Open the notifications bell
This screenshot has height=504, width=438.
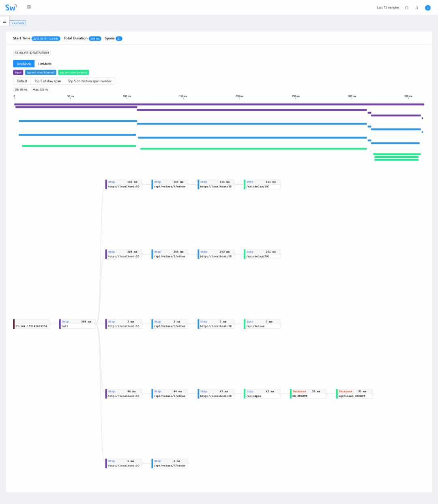[x=417, y=8]
